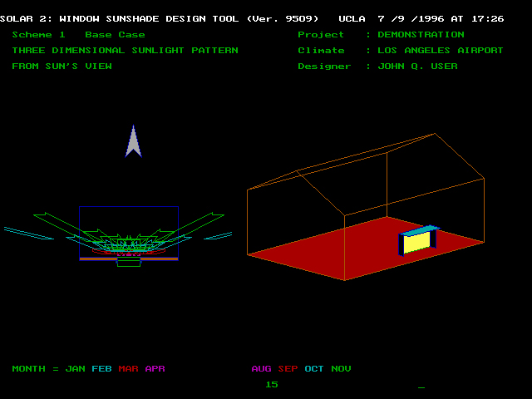Select the SEP month label

[288, 369]
